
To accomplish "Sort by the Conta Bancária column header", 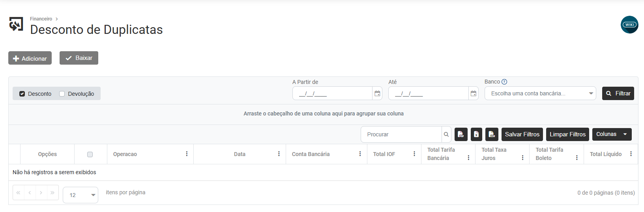I will point(311,154).
